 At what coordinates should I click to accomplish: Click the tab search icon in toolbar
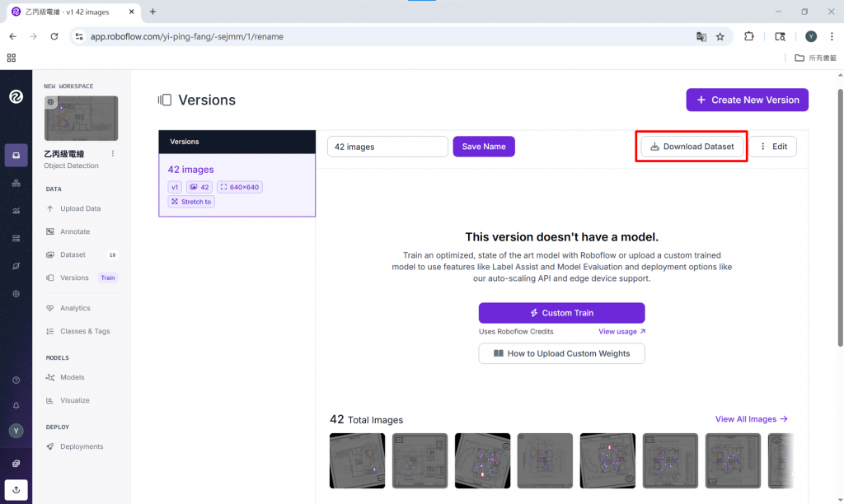pos(780,36)
